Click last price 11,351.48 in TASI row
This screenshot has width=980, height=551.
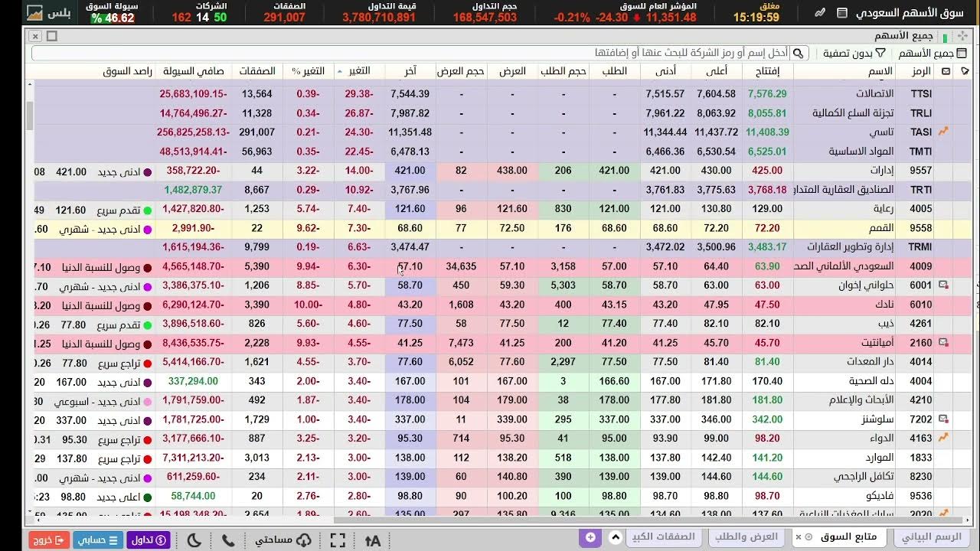pyautogui.click(x=410, y=132)
